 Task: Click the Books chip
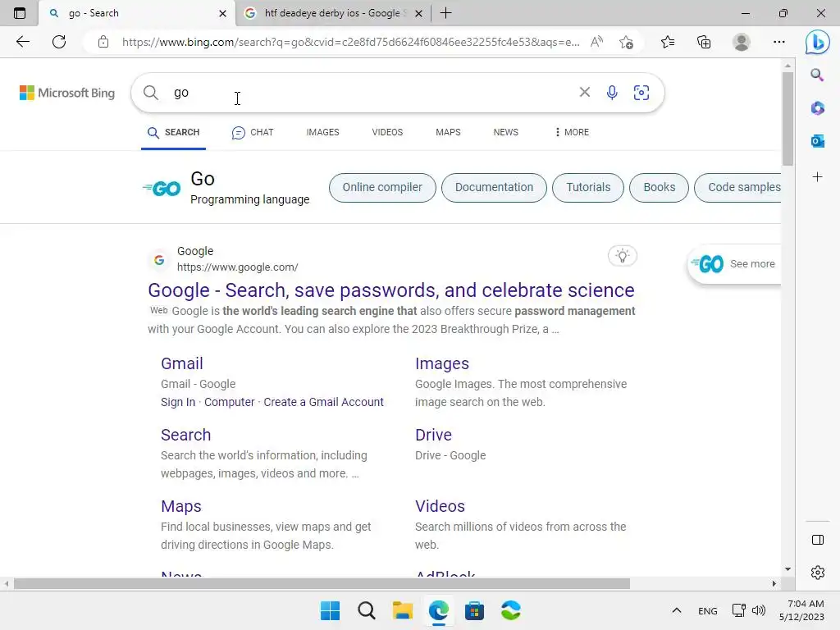pos(659,188)
